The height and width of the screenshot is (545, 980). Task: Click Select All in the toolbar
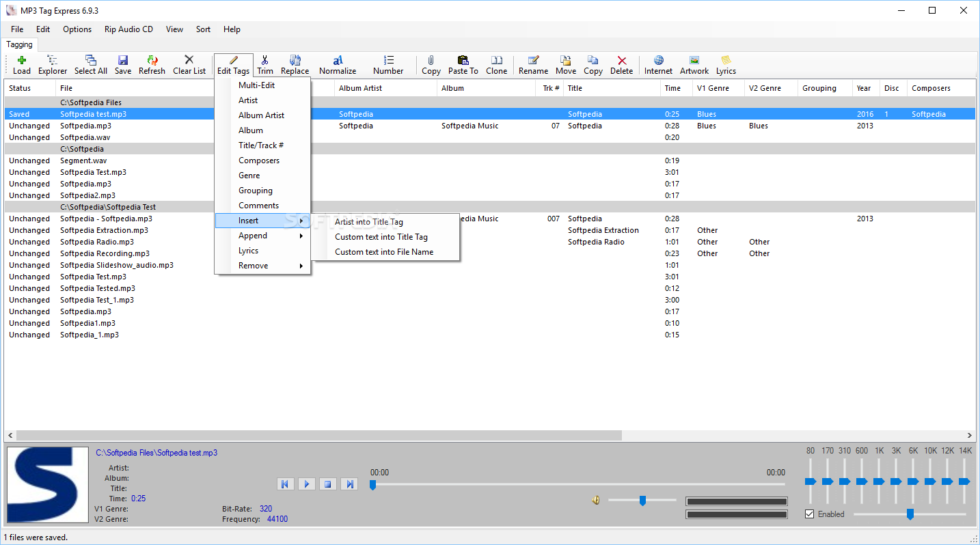tap(90, 65)
